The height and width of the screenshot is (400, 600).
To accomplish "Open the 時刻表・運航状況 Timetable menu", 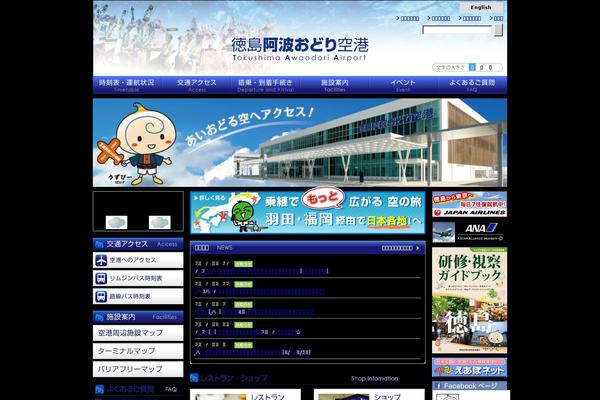I will tap(127, 85).
